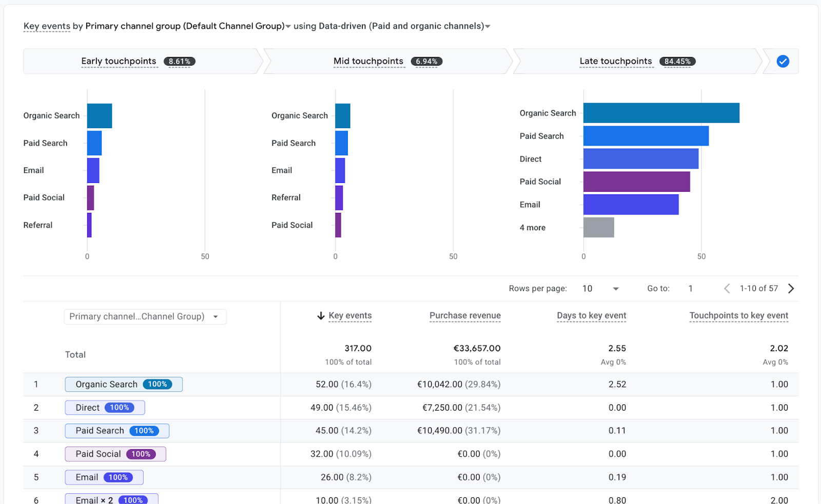Click the gray 4 more bar in Late touchpoints chart
This screenshot has height=504, width=821.
pyautogui.click(x=598, y=227)
